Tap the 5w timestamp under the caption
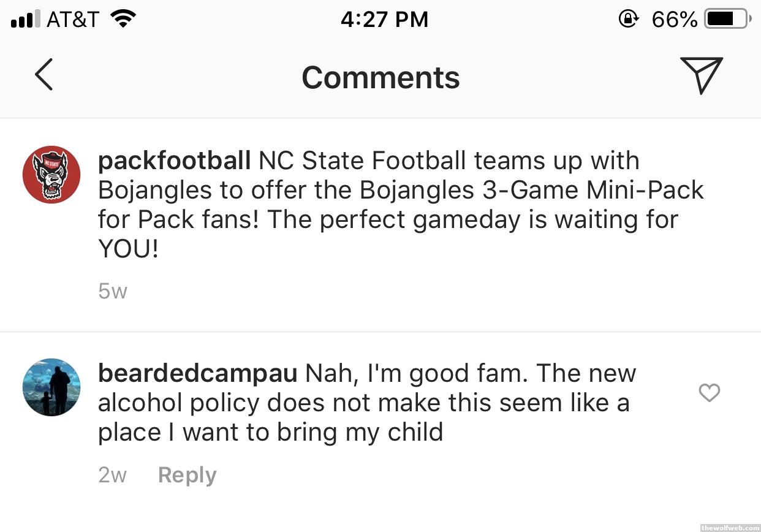Image resolution: width=761 pixels, height=532 pixels. (x=112, y=292)
